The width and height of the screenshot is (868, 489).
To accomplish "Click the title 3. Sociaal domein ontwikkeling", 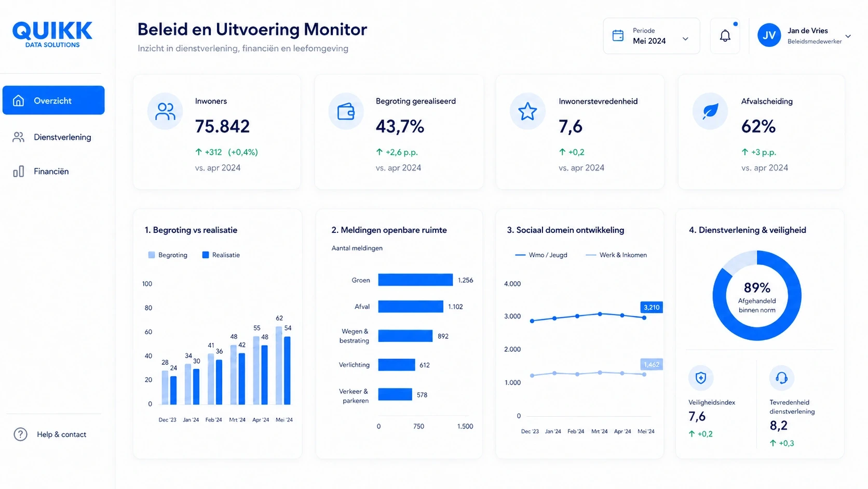I will pyautogui.click(x=565, y=230).
